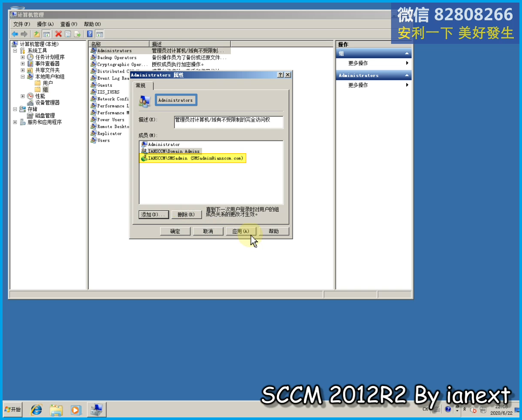The width and height of the screenshot is (522, 420).
Task: Open the 操作(A) menu
Action: pyautogui.click(x=45, y=24)
